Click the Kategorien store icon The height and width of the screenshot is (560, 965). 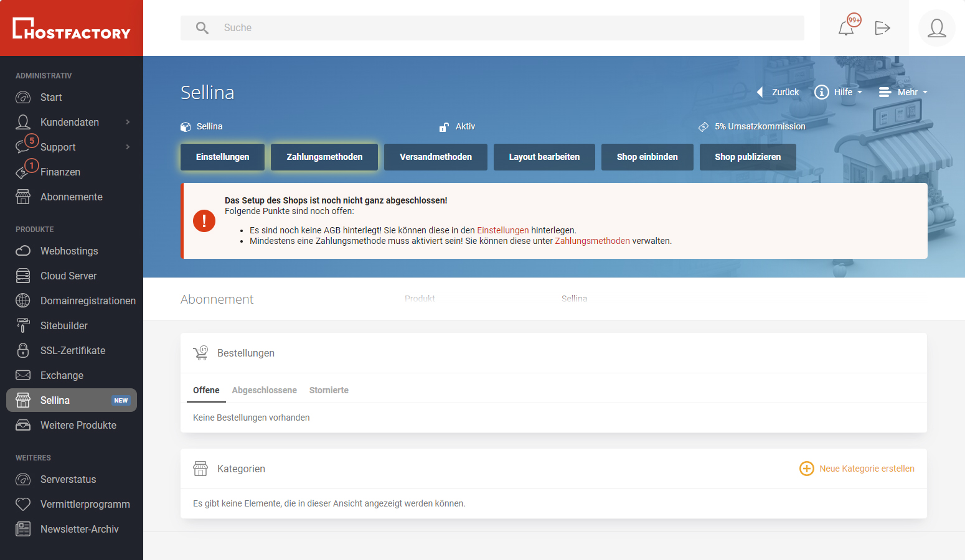click(x=200, y=469)
